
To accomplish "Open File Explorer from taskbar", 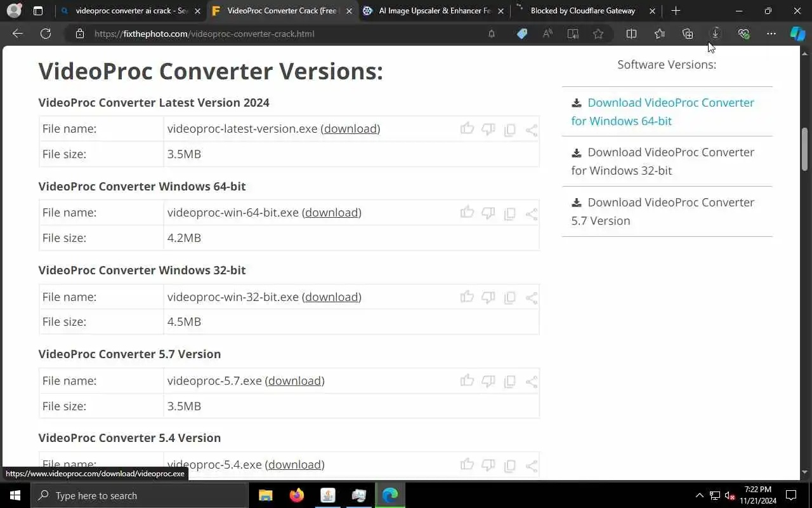I will point(266,495).
